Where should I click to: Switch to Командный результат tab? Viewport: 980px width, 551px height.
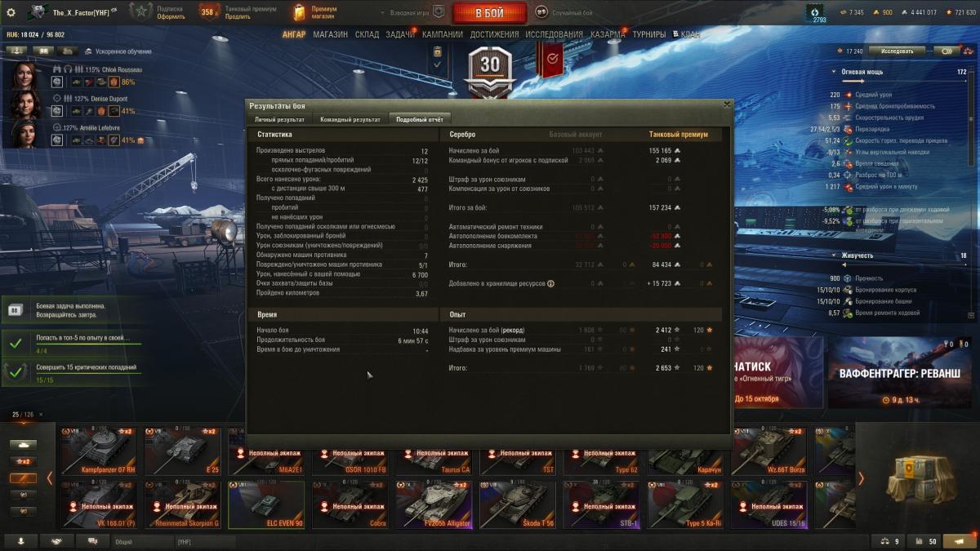point(350,119)
